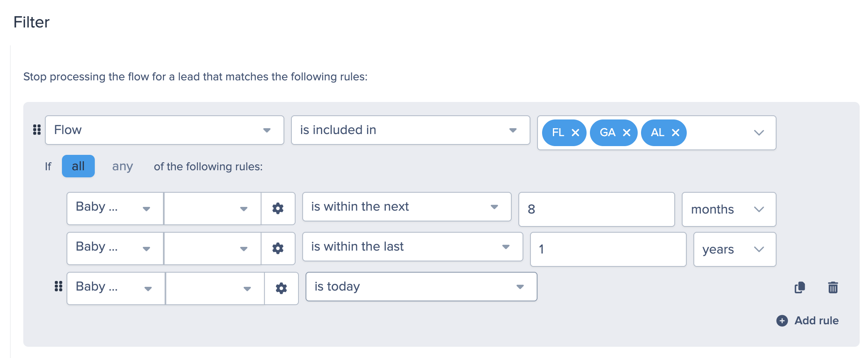Viewport: 868px width, 358px height.
Task: Click gear icon in 'is today' row
Action: click(x=281, y=288)
